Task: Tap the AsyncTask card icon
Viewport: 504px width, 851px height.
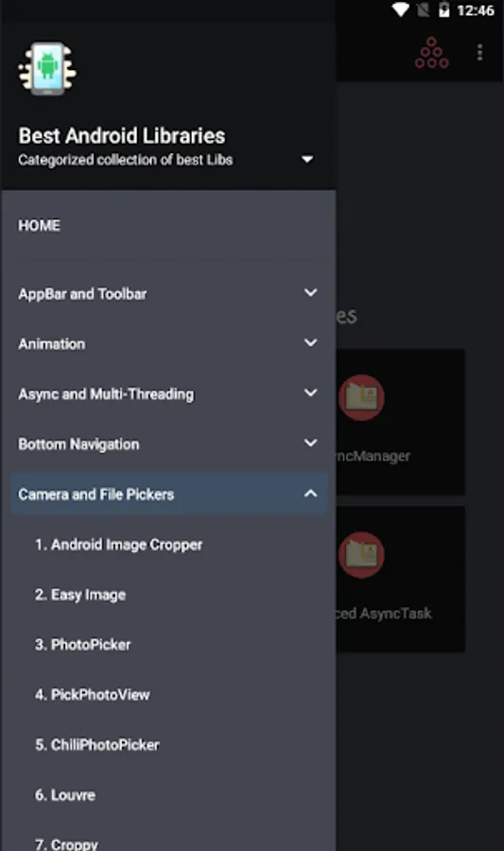Action: [361, 555]
